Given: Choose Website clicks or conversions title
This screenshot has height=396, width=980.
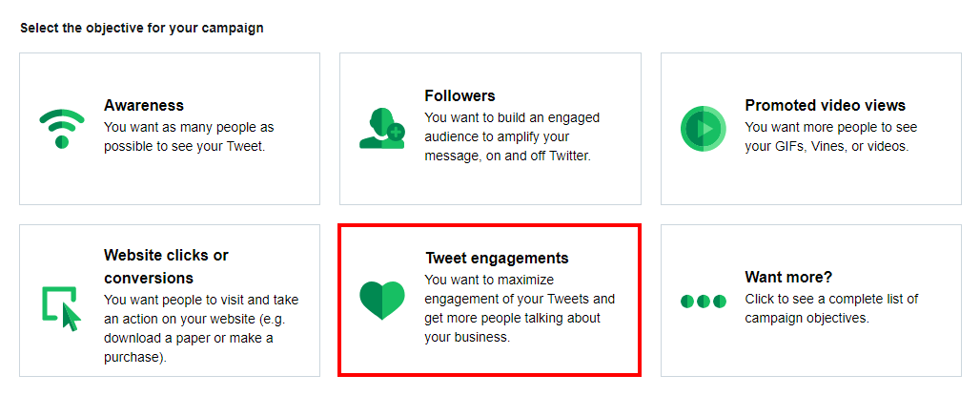Looking at the screenshot, I should point(166,266).
